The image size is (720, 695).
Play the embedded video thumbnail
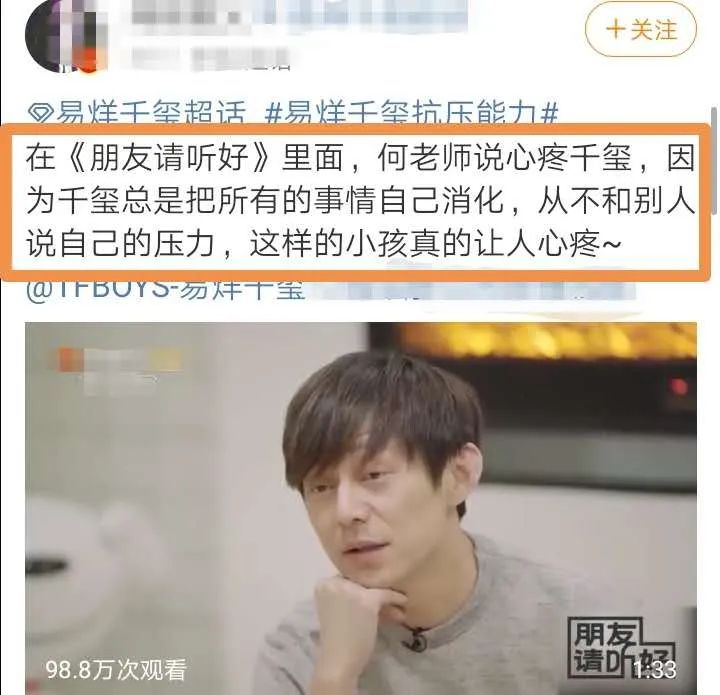[360, 508]
